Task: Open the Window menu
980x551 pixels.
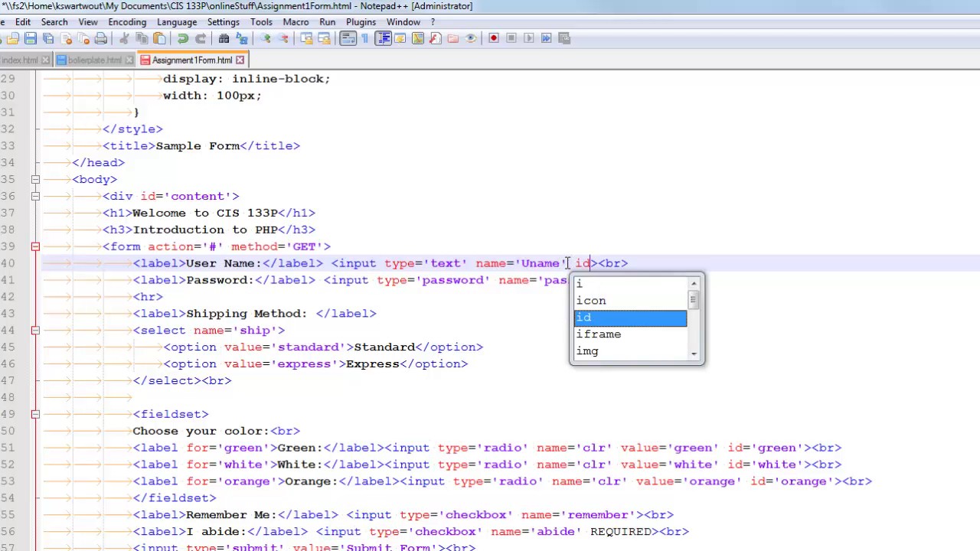Action: tap(403, 22)
